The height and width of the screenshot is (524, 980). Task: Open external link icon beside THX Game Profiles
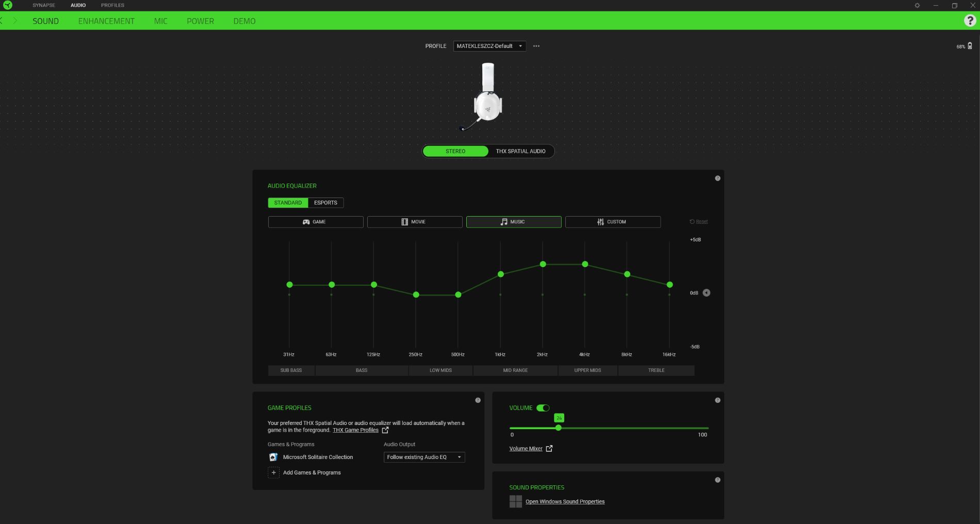click(385, 430)
